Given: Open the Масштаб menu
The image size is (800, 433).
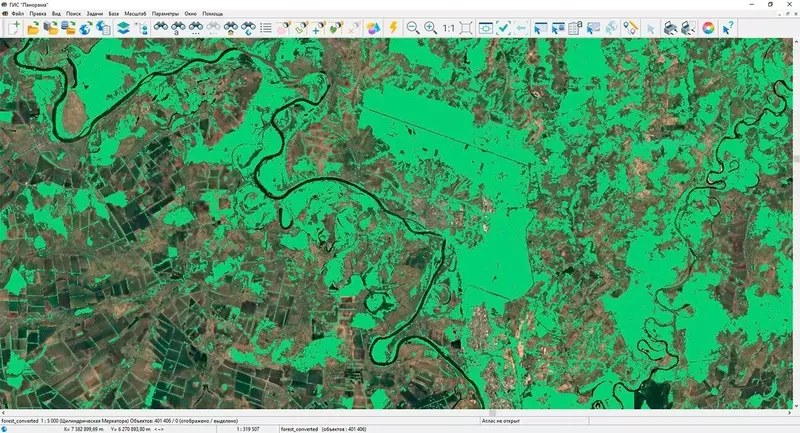Looking at the screenshot, I should (x=135, y=14).
